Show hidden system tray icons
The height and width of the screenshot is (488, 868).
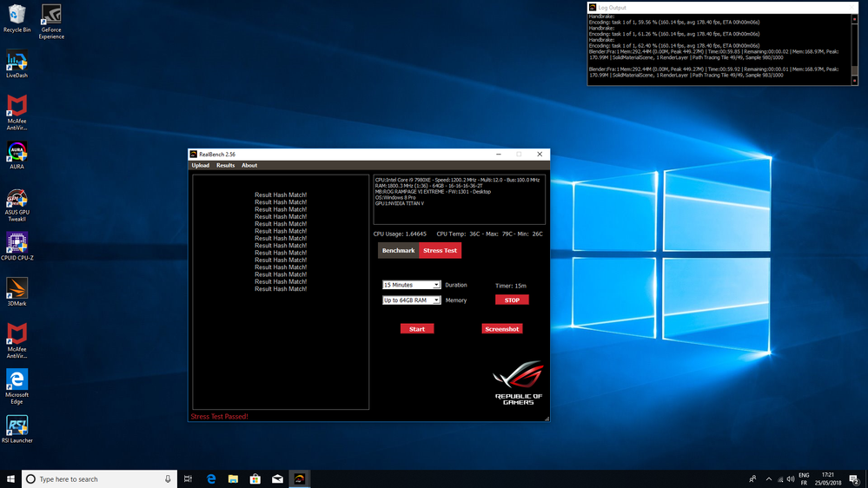pos(768,479)
